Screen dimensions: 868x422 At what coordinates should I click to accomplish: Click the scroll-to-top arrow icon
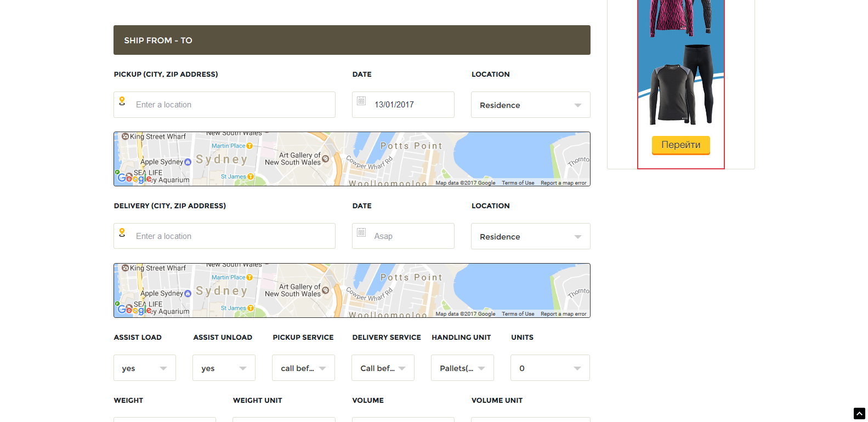(859, 414)
